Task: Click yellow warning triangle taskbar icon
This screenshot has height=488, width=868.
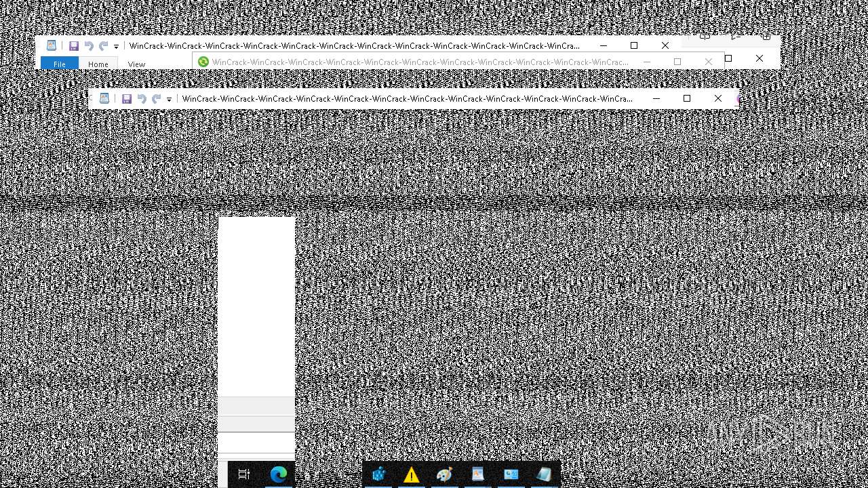Action: point(411,474)
